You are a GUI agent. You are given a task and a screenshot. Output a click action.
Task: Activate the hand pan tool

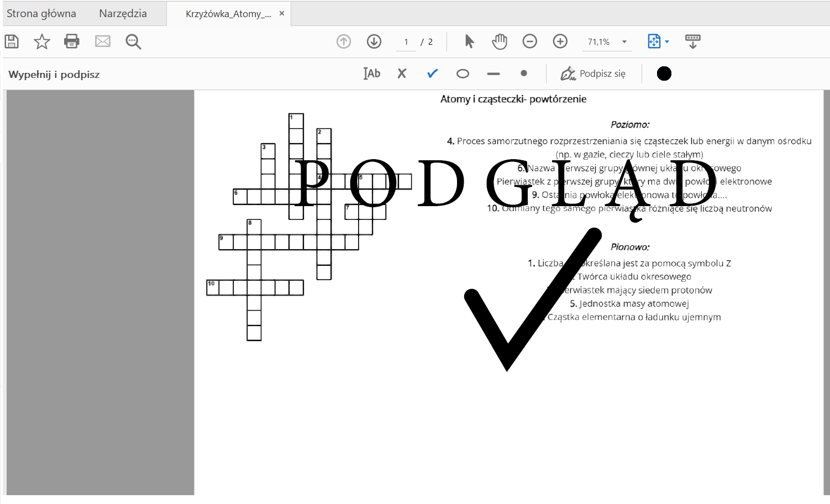click(500, 41)
